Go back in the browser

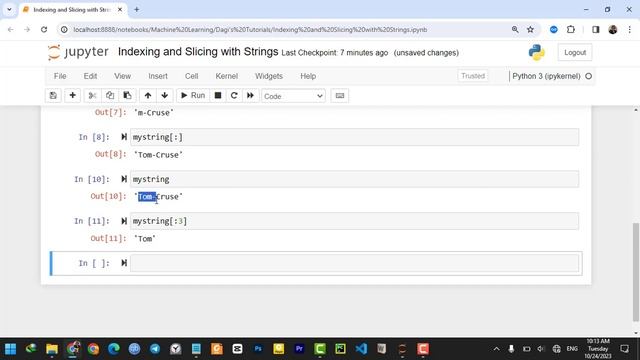pos(11,29)
